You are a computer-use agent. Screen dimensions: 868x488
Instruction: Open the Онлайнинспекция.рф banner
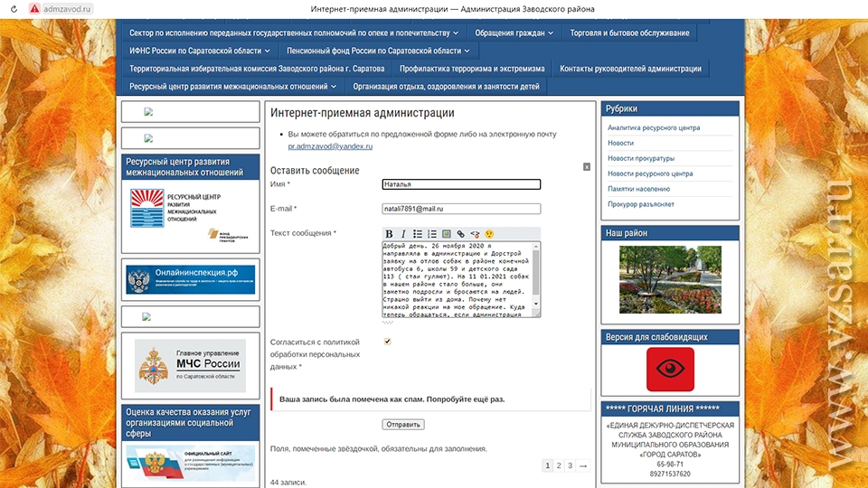(x=191, y=279)
